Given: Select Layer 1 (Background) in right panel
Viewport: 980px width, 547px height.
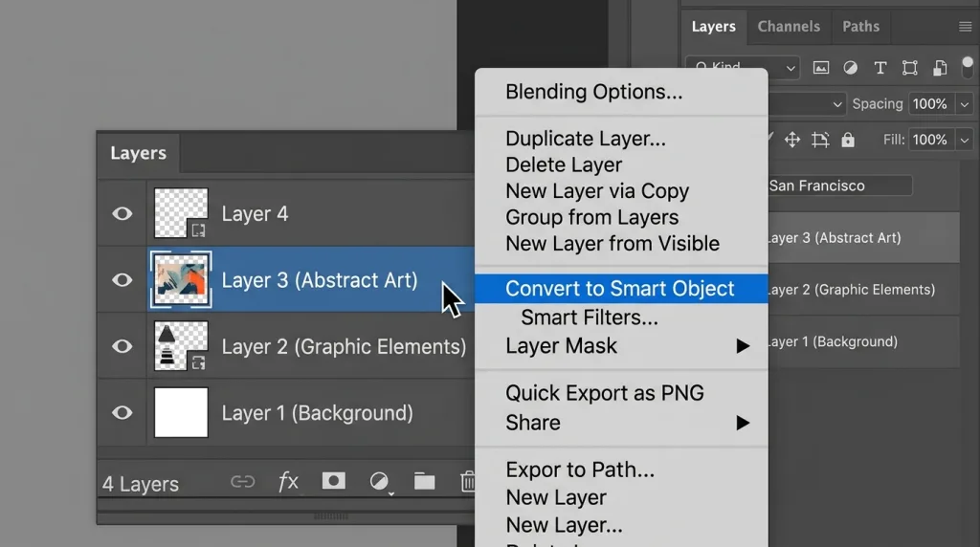Looking at the screenshot, I should [x=864, y=341].
